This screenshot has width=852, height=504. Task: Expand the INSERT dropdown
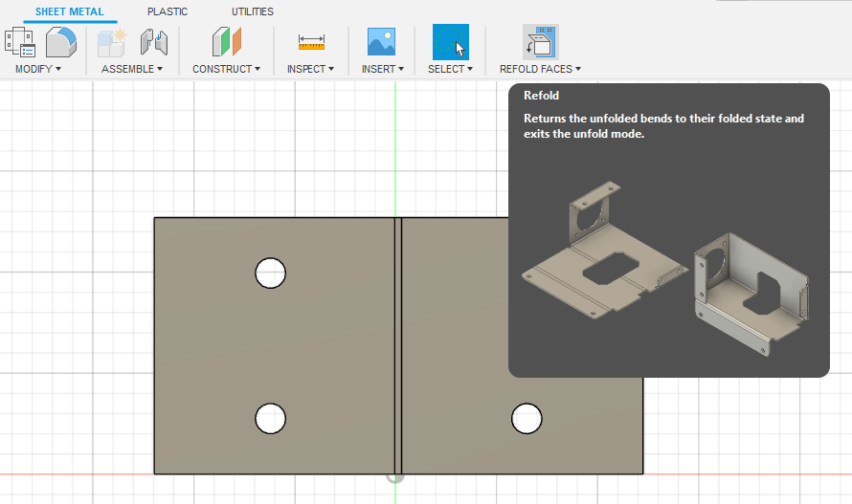pos(382,69)
